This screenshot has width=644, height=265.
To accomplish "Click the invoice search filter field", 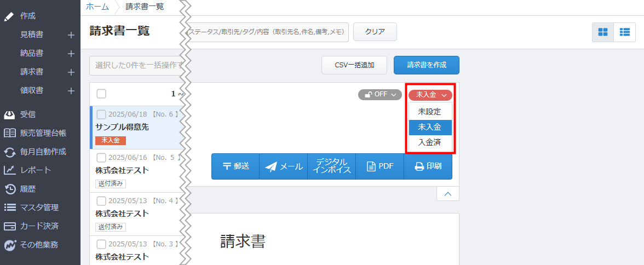I will (268, 32).
